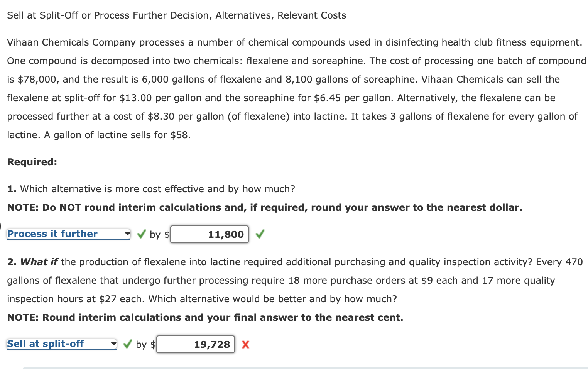Click the incorrect-answer indicator in Requirement 2
This screenshot has width=588, height=369.
tap(245, 345)
